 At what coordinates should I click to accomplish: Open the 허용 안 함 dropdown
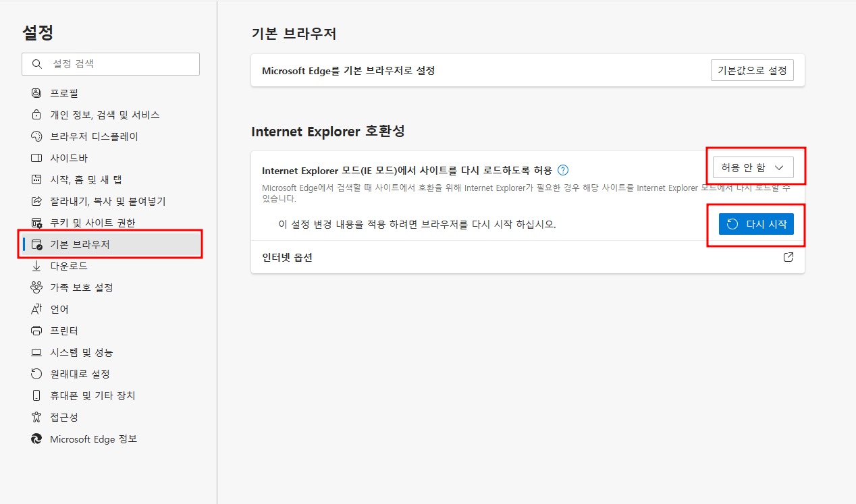tap(753, 167)
